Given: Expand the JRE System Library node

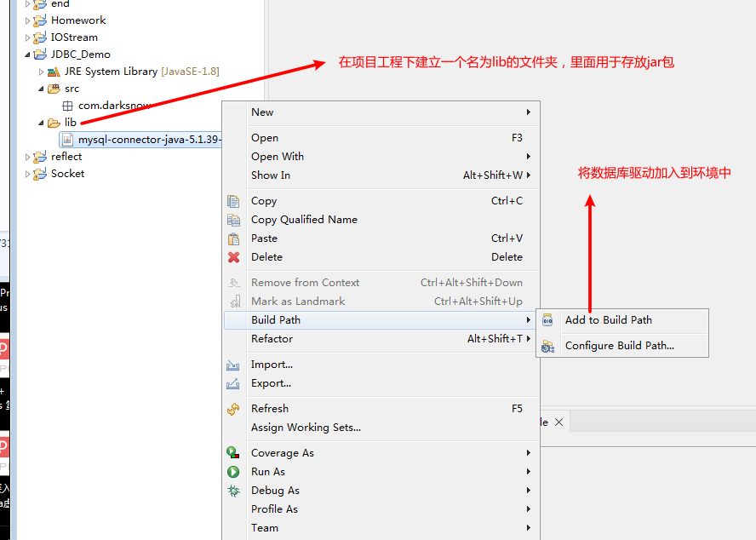Looking at the screenshot, I should [41, 72].
